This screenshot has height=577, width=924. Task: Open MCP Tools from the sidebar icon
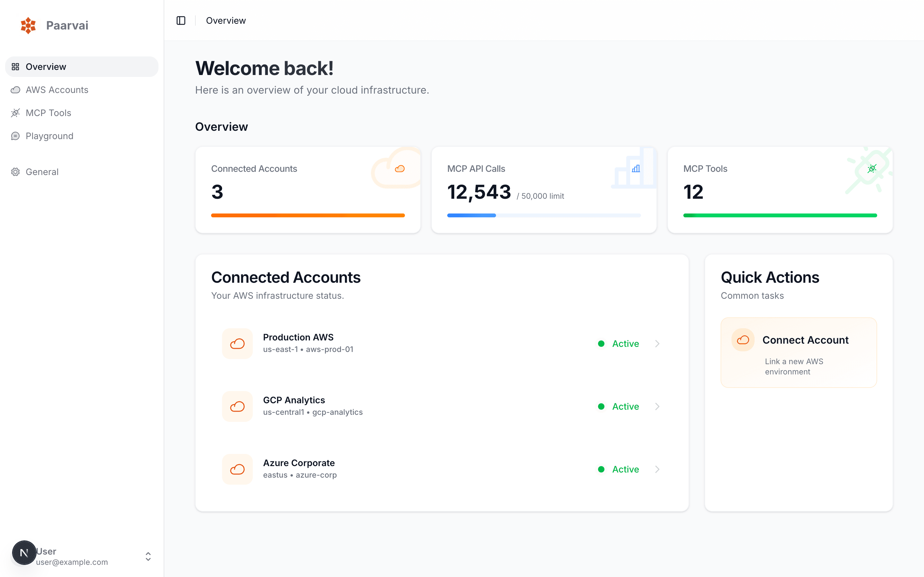[x=15, y=113]
